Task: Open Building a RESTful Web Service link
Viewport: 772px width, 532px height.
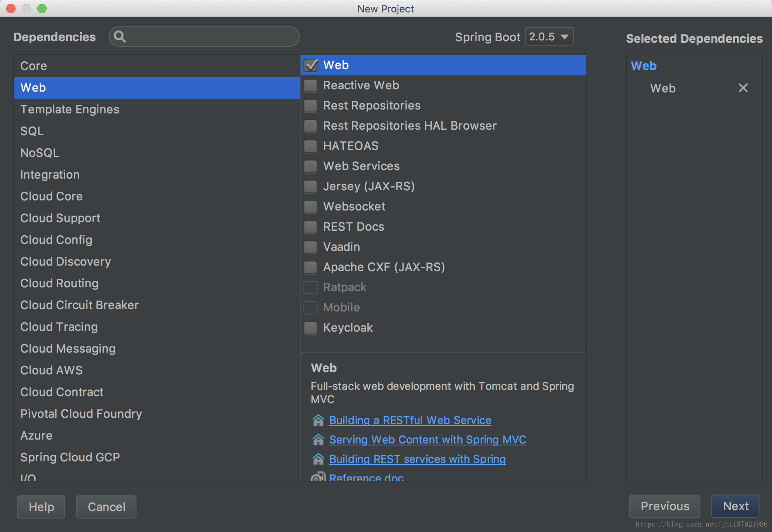Action: pos(410,420)
